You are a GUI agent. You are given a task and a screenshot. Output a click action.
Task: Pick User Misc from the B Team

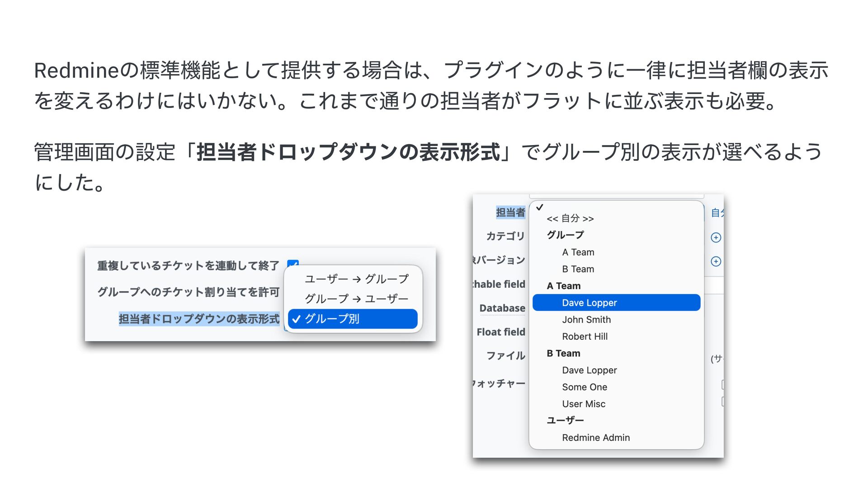point(584,404)
